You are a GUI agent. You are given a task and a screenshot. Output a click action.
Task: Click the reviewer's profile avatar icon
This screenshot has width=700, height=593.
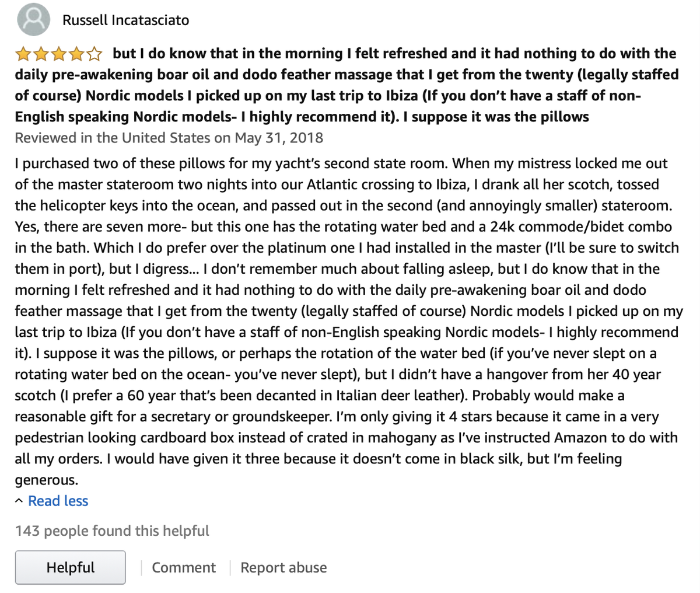point(34,19)
